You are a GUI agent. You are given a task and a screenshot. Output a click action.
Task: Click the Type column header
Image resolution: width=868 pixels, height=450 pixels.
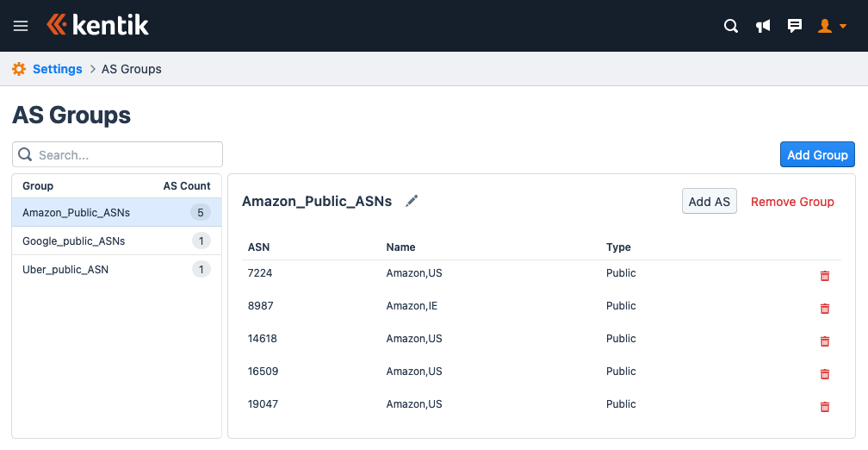click(x=618, y=247)
